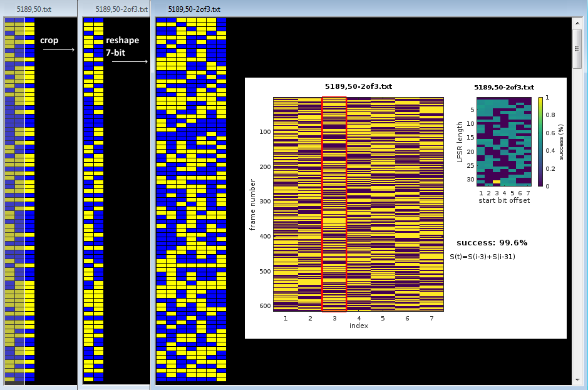Focus the large 5189,50-2of3.txt window title
Image resolution: width=588 pixels, height=390 pixels.
[x=194, y=9]
